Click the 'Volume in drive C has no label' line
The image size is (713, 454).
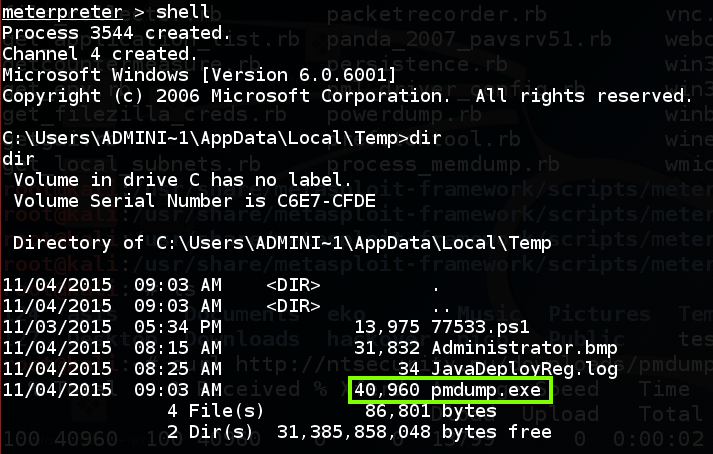tap(182, 181)
